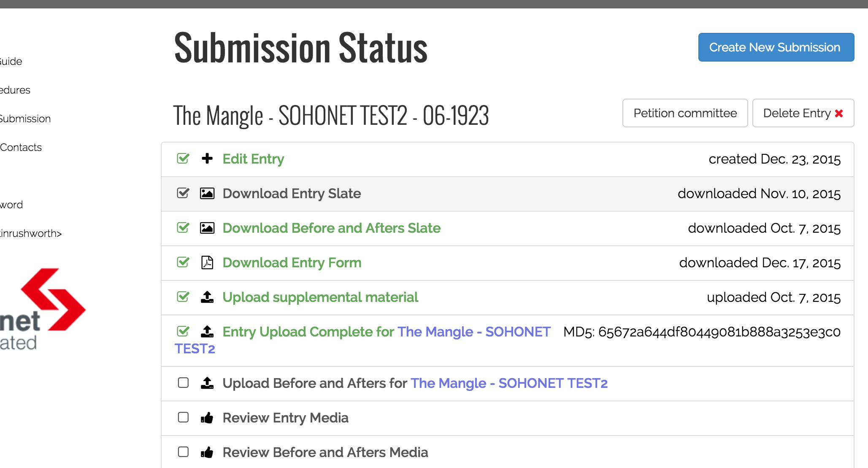Check the Upload Before and Afters checkbox
868x468 pixels.
(183, 382)
